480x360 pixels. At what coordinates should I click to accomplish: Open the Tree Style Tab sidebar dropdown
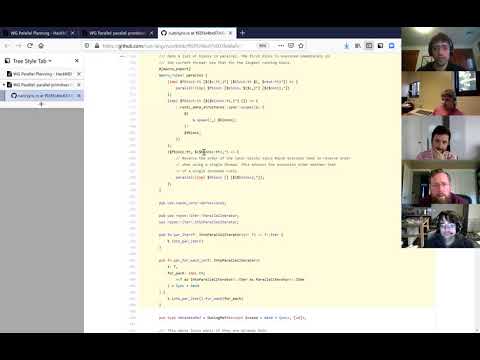pyautogui.click(x=32, y=61)
